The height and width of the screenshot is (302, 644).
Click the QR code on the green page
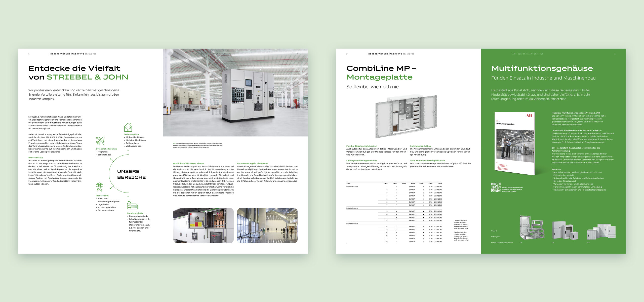tap(496, 187)
